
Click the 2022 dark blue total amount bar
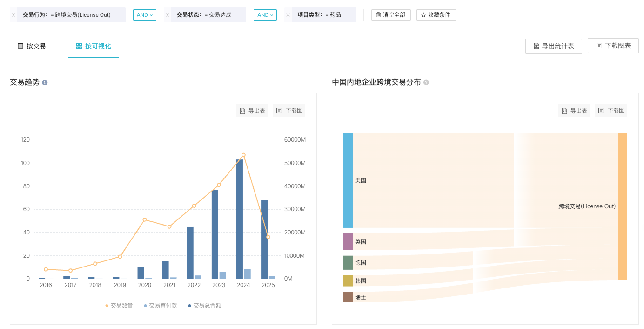(x=190, y=253)
